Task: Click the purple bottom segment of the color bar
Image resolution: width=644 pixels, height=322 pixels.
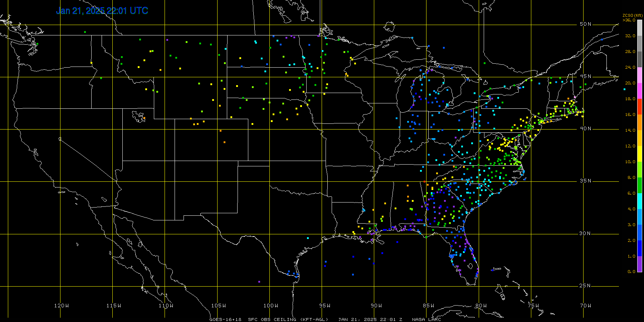Action: (640, 264)
